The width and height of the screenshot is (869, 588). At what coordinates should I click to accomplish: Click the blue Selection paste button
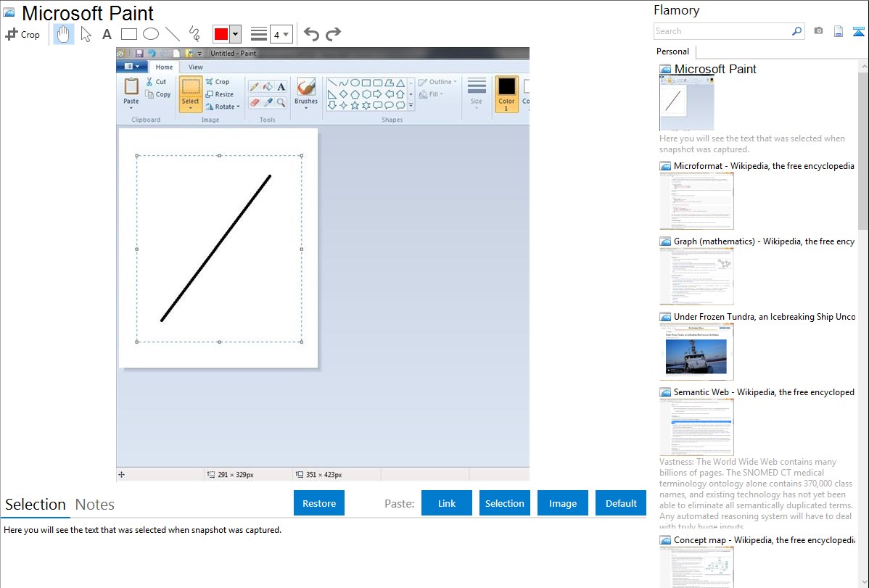coord(504,503)
